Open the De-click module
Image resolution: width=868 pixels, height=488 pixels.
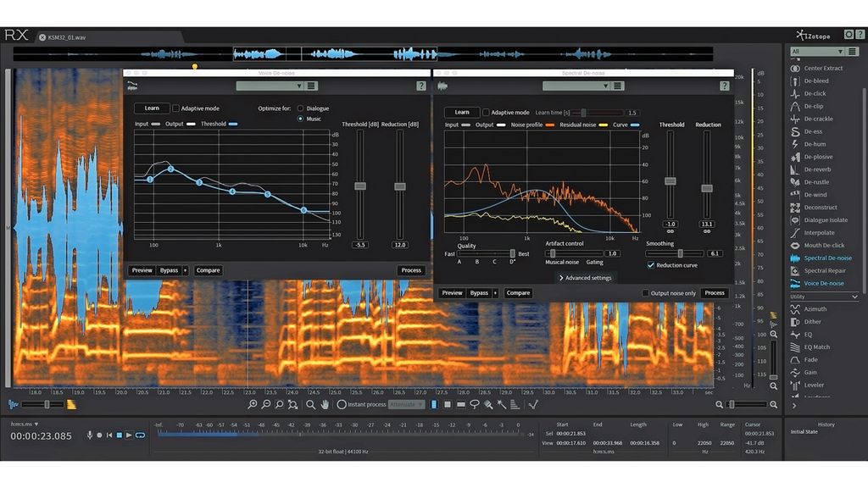point(809,93)
